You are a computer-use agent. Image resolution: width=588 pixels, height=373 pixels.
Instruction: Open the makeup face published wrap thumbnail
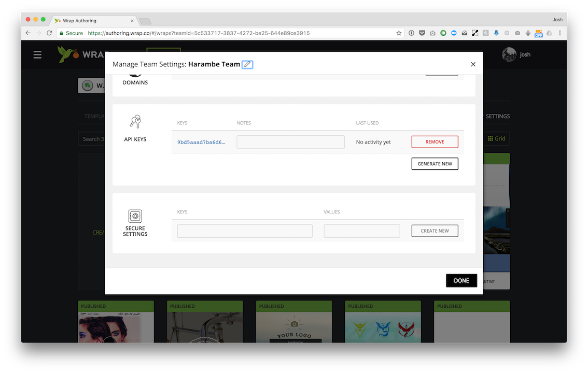(x=116, y=327)
